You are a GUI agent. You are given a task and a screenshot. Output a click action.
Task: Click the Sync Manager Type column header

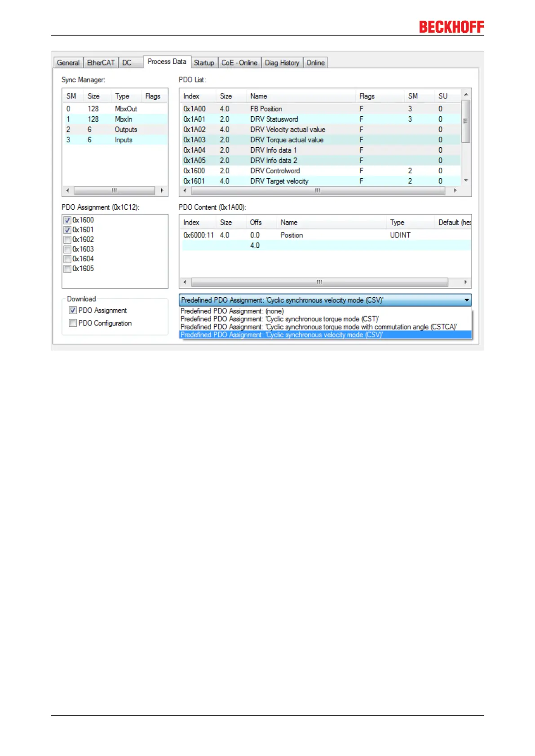coord(126,96)
